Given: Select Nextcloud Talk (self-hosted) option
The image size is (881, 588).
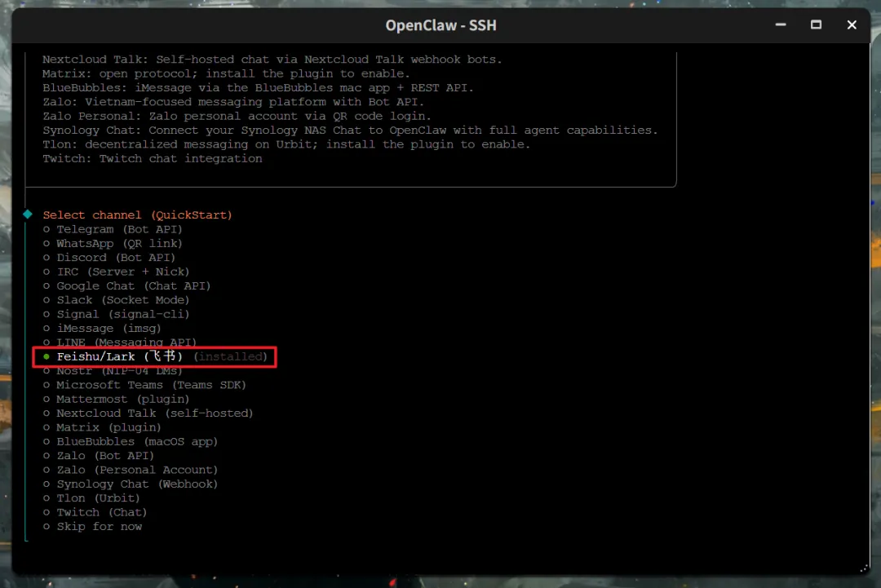Looking at the screenshot, I should click(148, 413).
